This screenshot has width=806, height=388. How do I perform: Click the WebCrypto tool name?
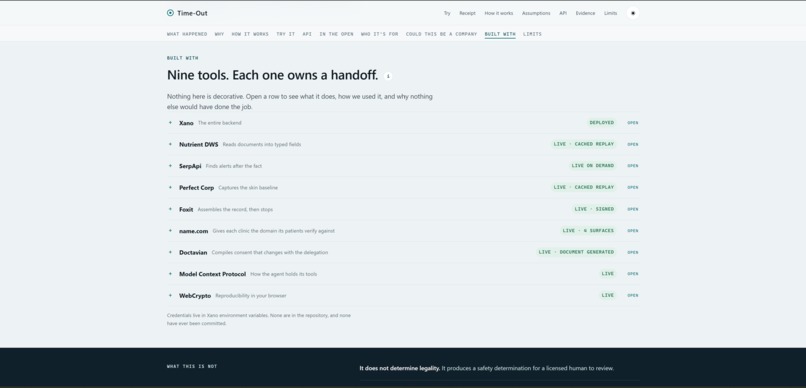coord(195,295)
